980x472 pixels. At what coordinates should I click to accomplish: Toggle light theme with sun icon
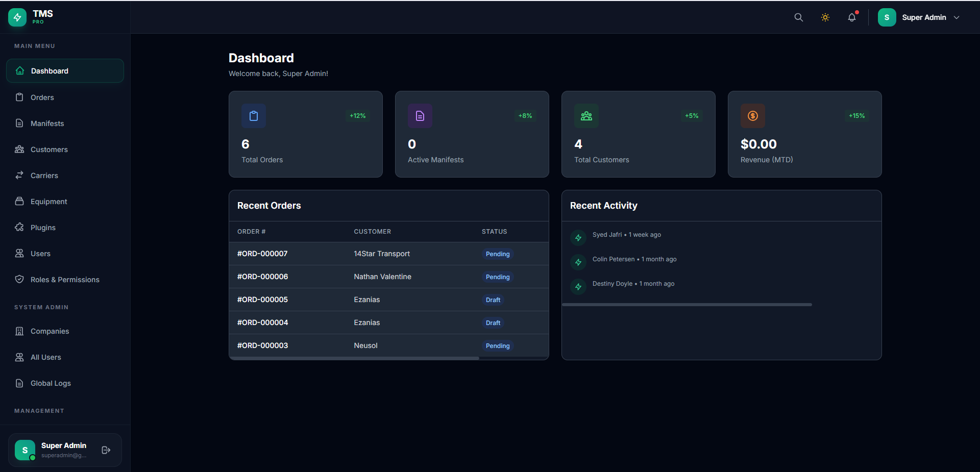(x=825, y=17)
